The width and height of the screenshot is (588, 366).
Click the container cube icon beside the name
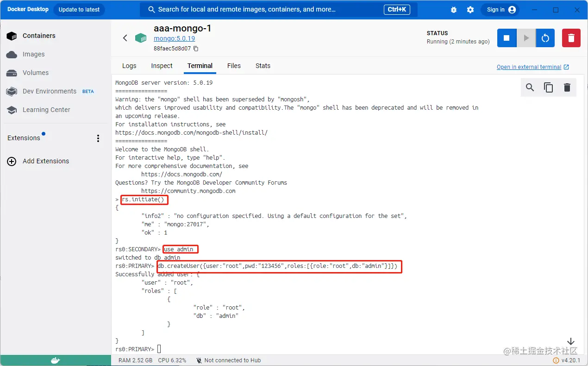[x=141, y=38]
